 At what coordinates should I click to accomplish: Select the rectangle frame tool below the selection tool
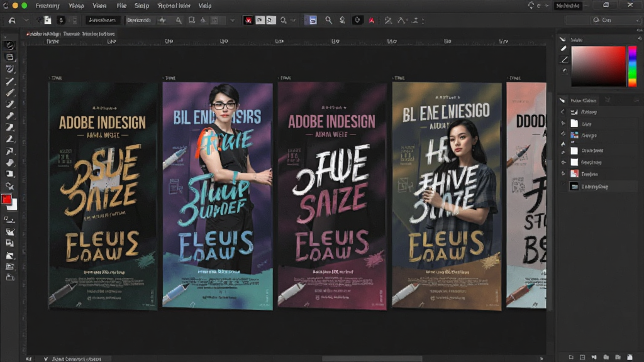coord(10,57)
